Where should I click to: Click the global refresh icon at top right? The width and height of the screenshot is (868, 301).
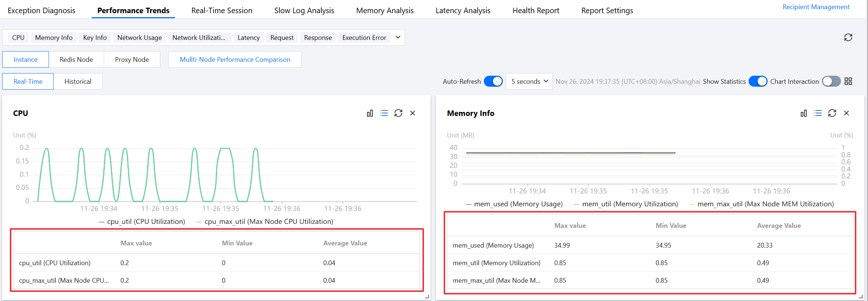tap(848, 37)
